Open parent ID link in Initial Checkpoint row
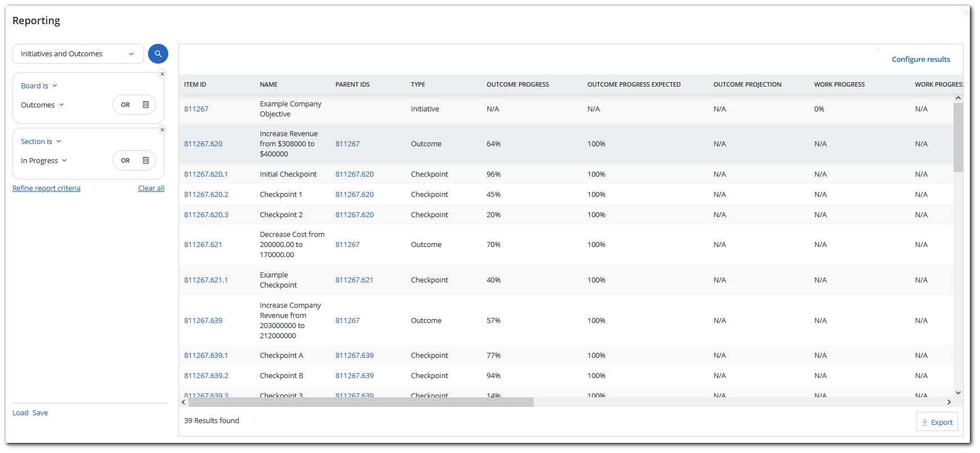This screenshot has height=453, width=980. point(355,174)
